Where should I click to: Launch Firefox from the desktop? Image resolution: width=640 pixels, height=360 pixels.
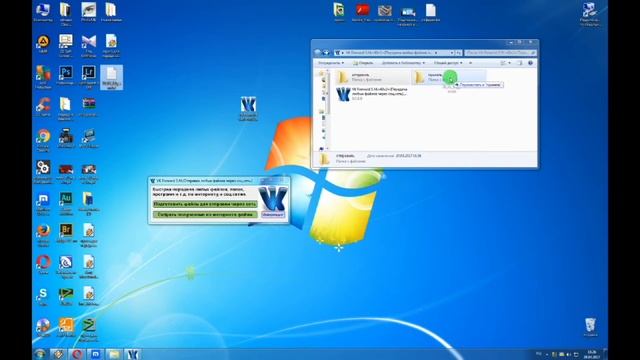(x=43, y=235)
